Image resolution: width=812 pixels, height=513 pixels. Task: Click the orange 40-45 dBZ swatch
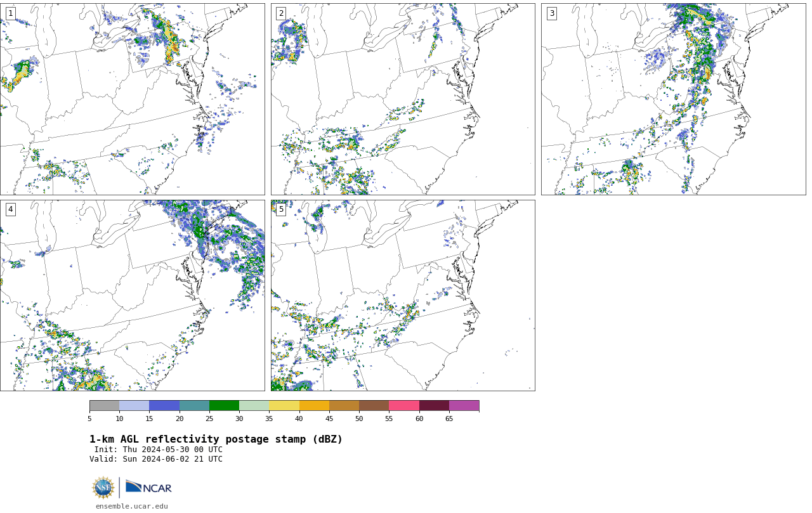[314, 406]
